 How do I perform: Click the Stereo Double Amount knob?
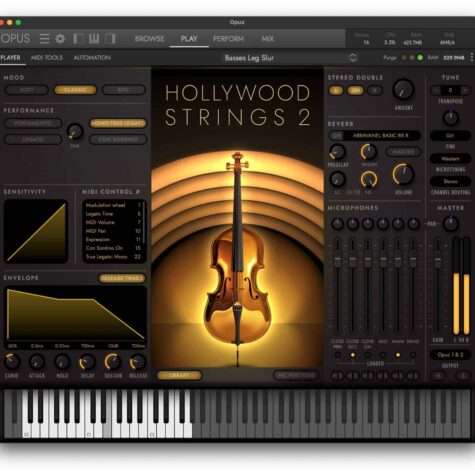(x=404, y=89)
